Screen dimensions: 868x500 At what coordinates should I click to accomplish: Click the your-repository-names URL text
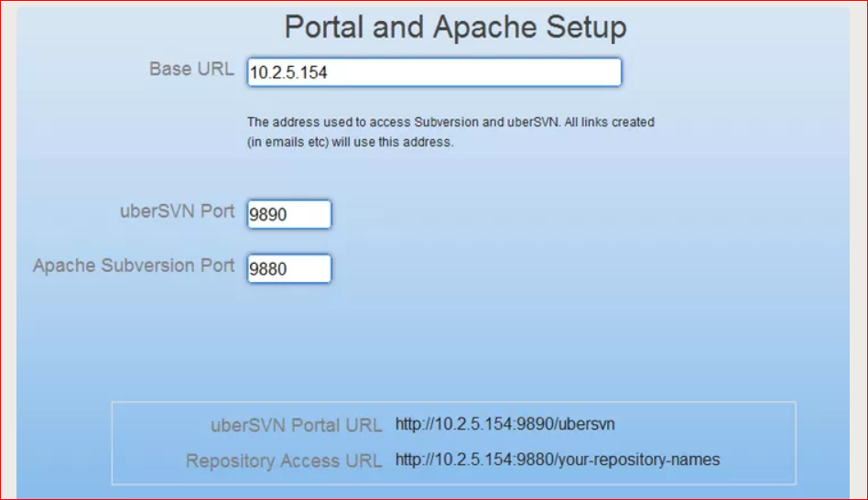[558, 460]
